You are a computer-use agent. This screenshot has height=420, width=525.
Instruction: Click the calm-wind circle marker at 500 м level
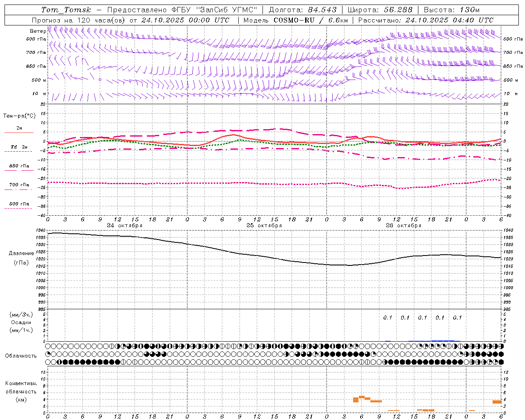(x=100, y=80)
